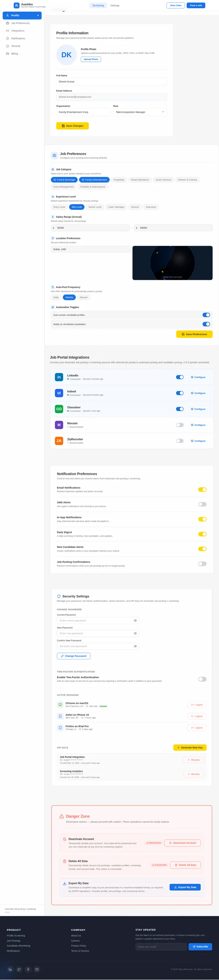The height and width of the screenshot is (980, 219).
Task: Open the Role dropdown
Action: pos(140,112)
